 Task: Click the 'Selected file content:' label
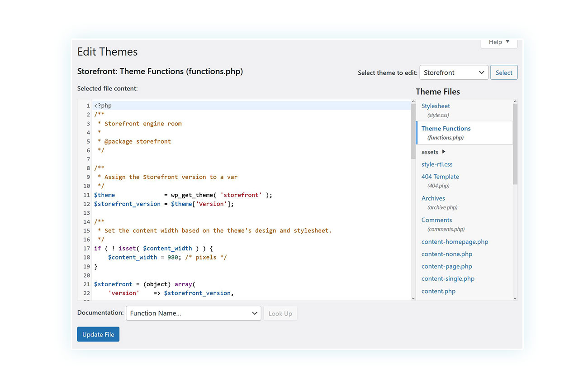point(108,89)
